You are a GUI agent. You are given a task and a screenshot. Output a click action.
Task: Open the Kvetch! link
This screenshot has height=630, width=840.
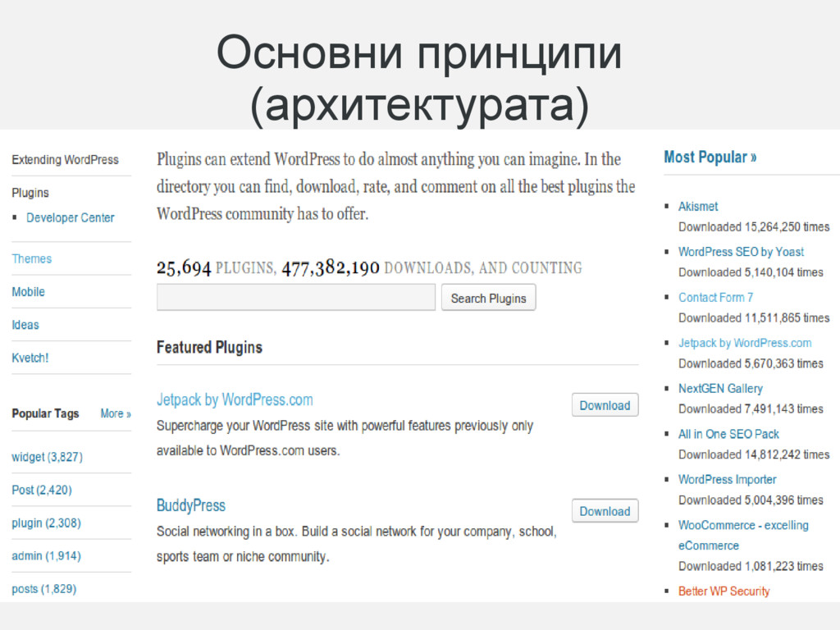(x=30, y=358)
